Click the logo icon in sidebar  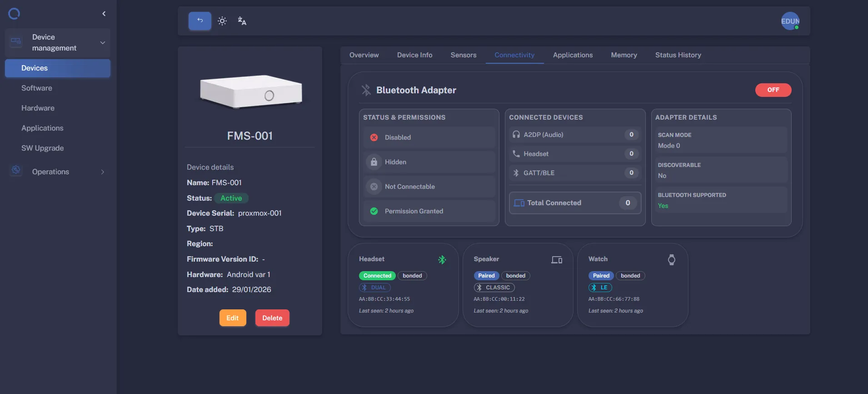pyautogui.click(x=14, y=14)
